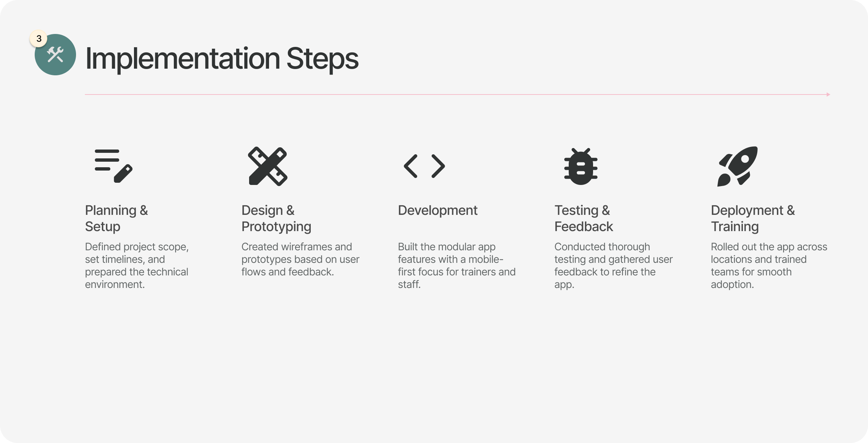The height and width of the screenshot is (443, 868).
Task: Click the code brackets Development icon
Action: (x=424, y=166)
